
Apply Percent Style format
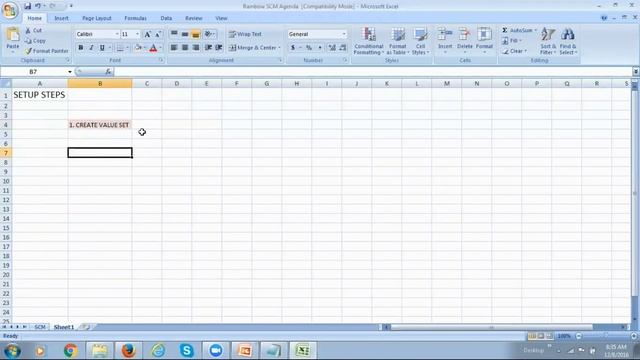[x=309, y=48]
